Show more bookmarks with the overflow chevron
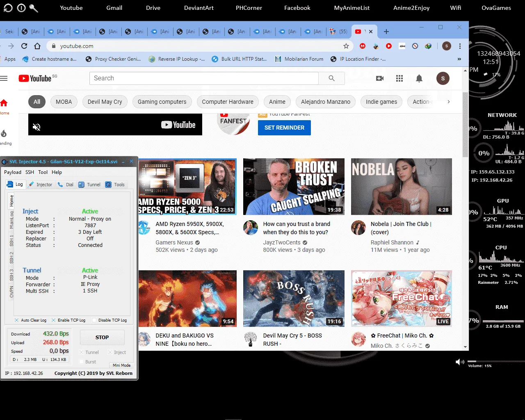 click(459, 59)
